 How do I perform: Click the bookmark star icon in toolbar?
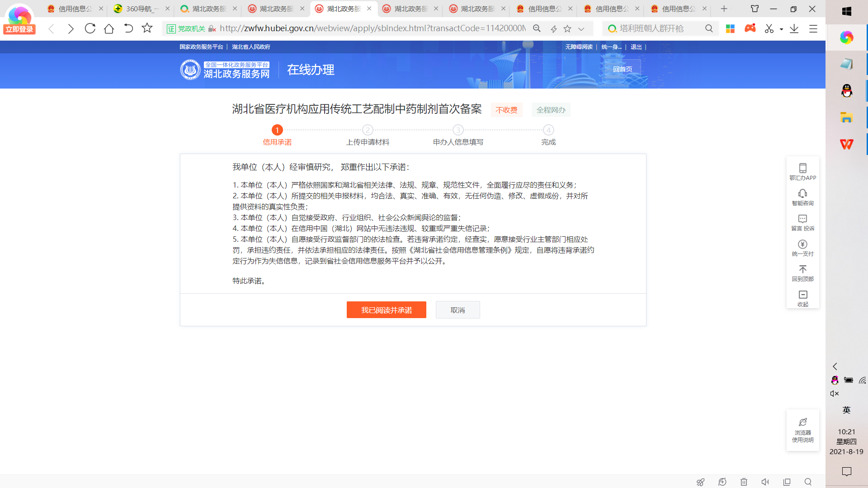coord(147,28)
